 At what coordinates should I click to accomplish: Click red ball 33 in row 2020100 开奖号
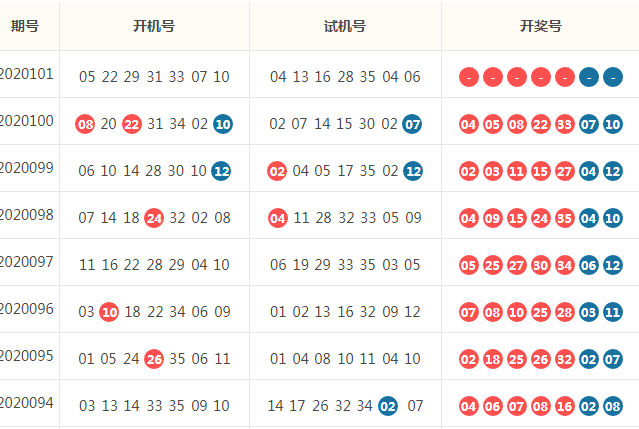tap(565, 124)
